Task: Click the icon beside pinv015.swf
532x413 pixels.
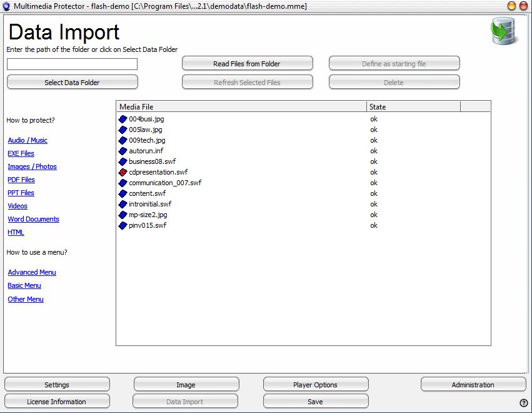Action: pos(123,225)
